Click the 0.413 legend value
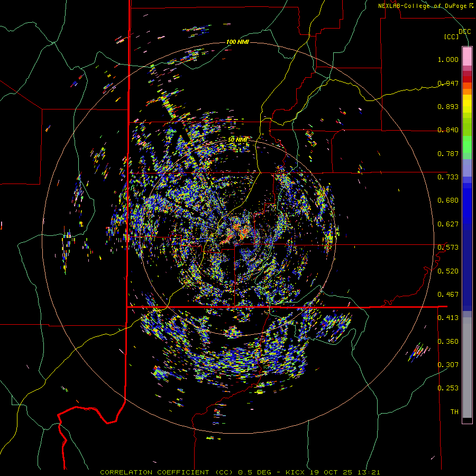Viewport: 476px width, 476px height. pos(448,318)
